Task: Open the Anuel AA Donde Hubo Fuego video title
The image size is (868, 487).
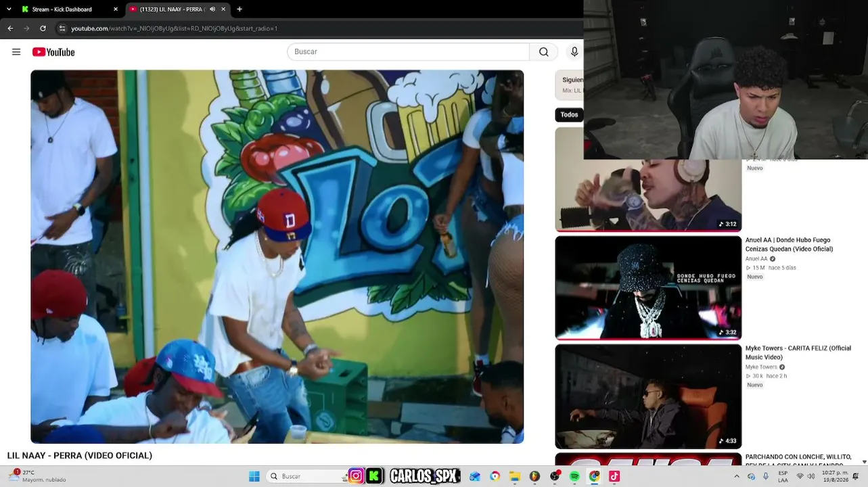Action: coord(789,244)
